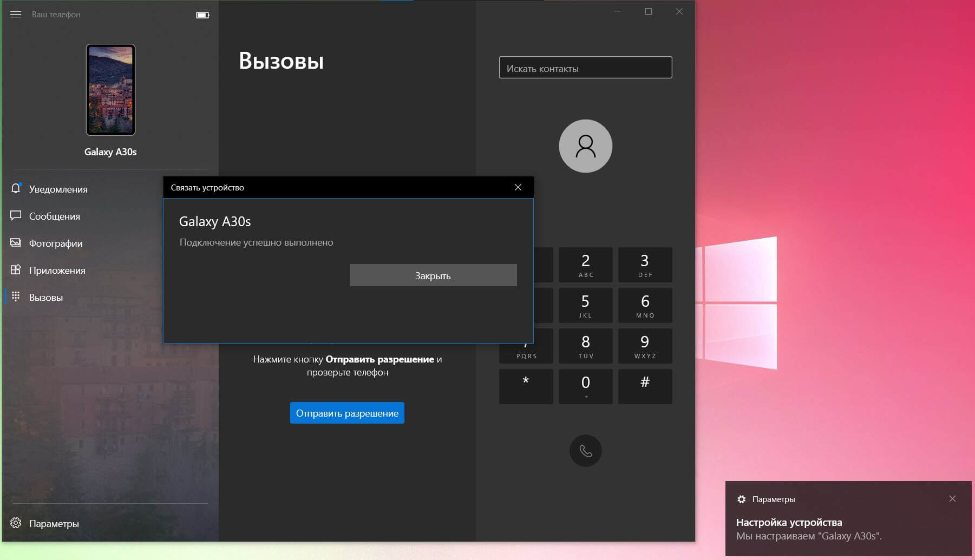Click the bell notifications icon
The width and height of the screenshot is (975, 560).
[x=16, y=188]
